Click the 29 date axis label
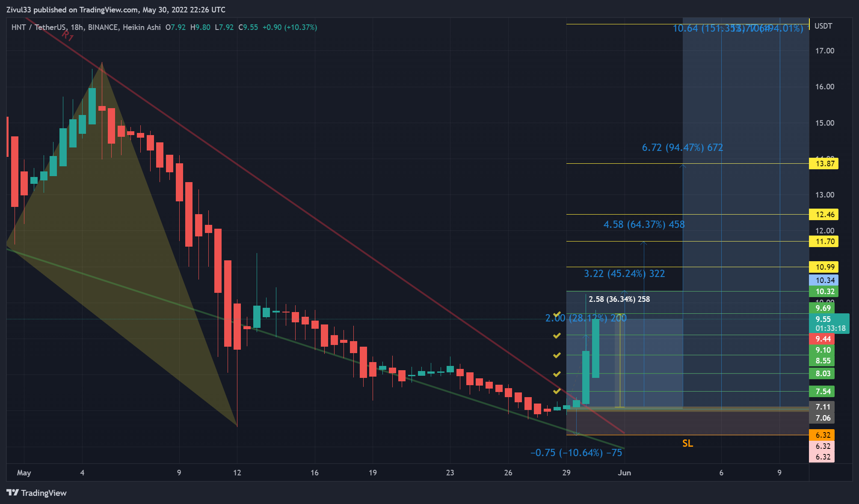The width and height of the screenshot is (859, 504). [x=566, y=473]
